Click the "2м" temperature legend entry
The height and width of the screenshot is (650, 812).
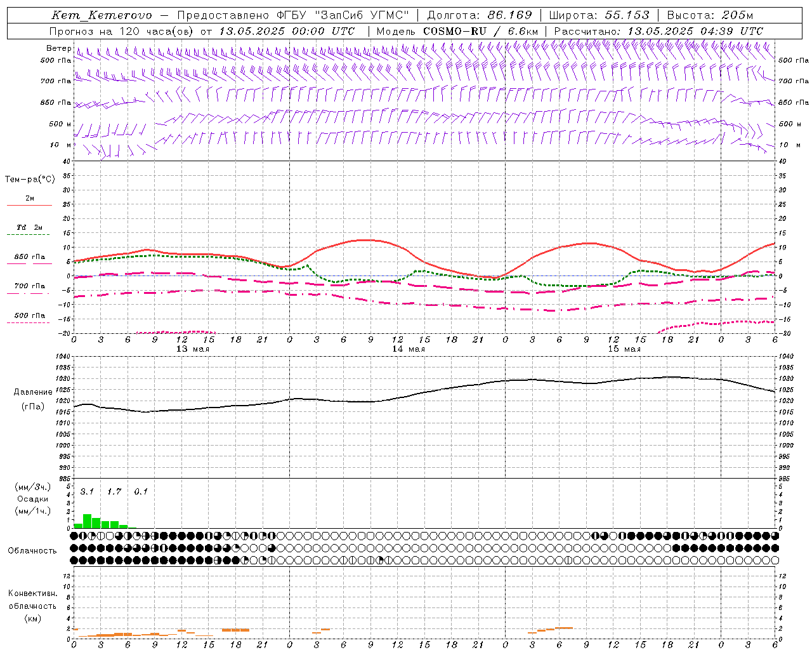pos(30,198)
